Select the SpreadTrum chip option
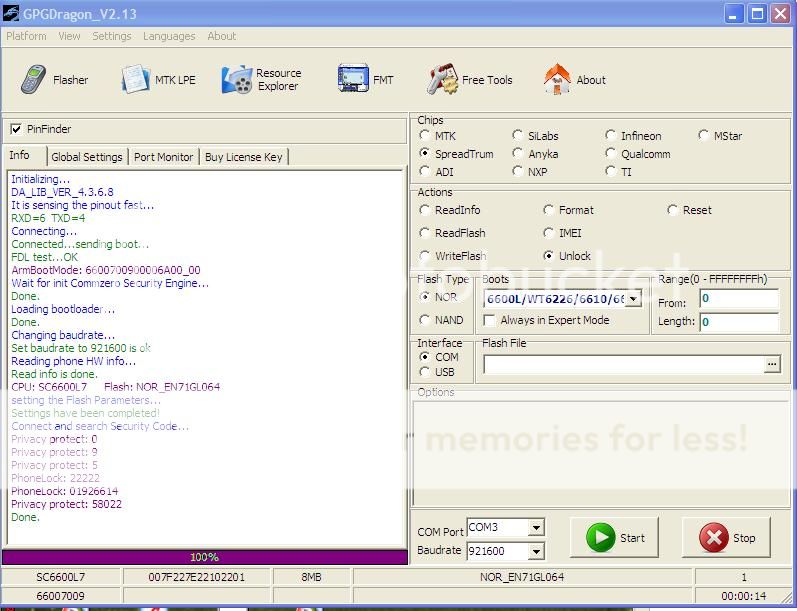 424,154
